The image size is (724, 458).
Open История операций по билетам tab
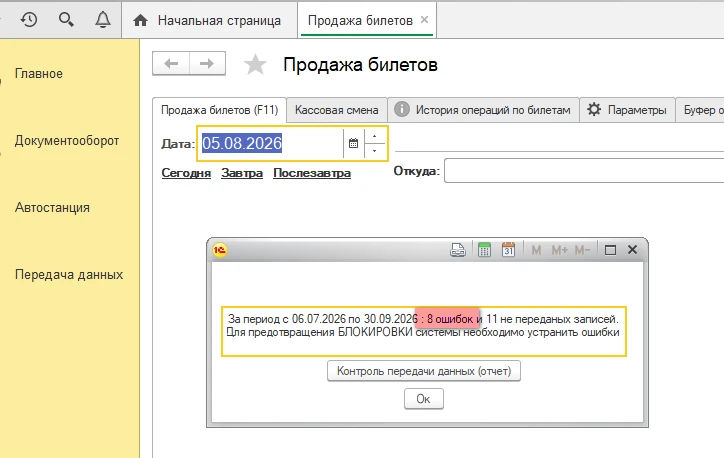(483, 110)
